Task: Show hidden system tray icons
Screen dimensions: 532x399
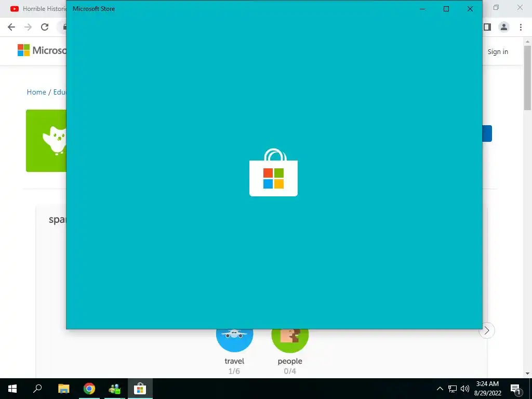Action: [440, 389]
